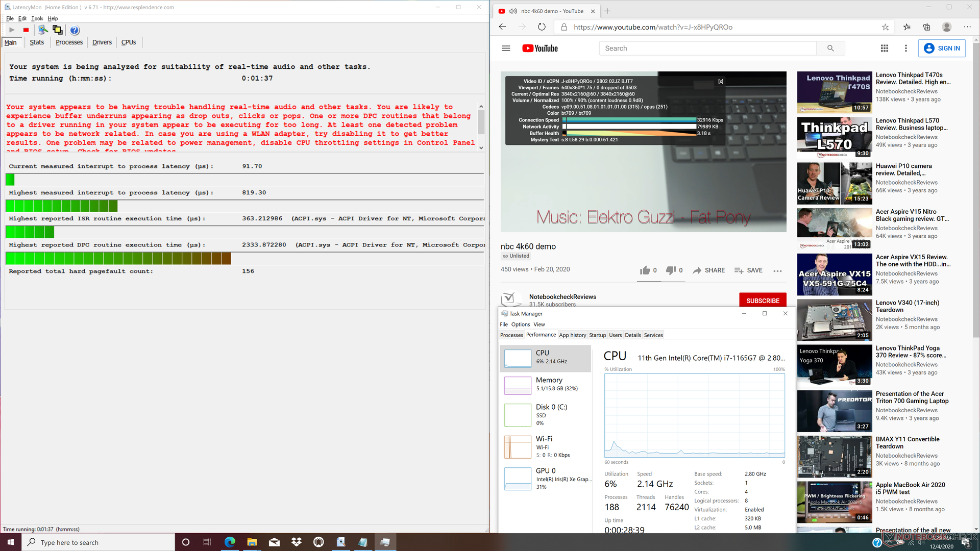
Task: Switch to the CPUs tab in LatencyMon
Action: click(129, 42)
